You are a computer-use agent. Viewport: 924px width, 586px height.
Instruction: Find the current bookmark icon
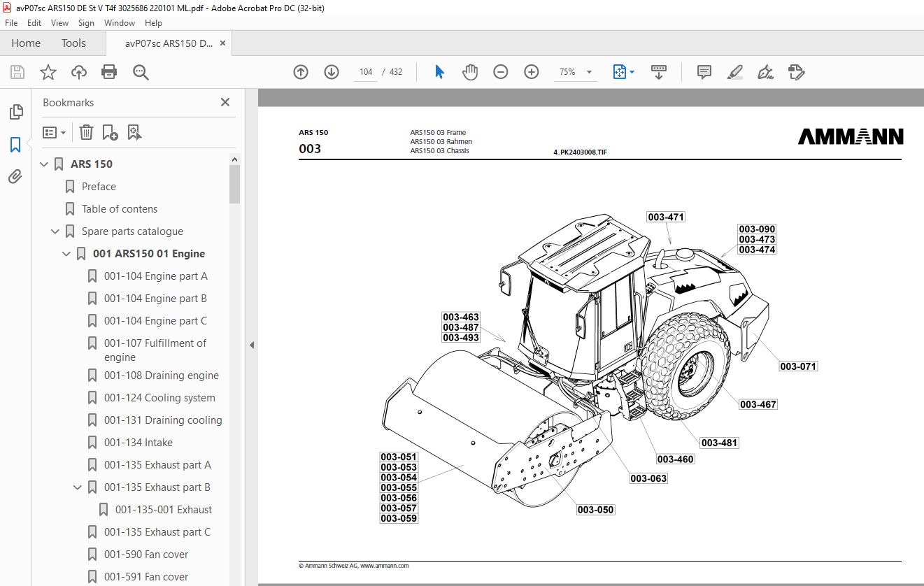[x=135, y=132]
